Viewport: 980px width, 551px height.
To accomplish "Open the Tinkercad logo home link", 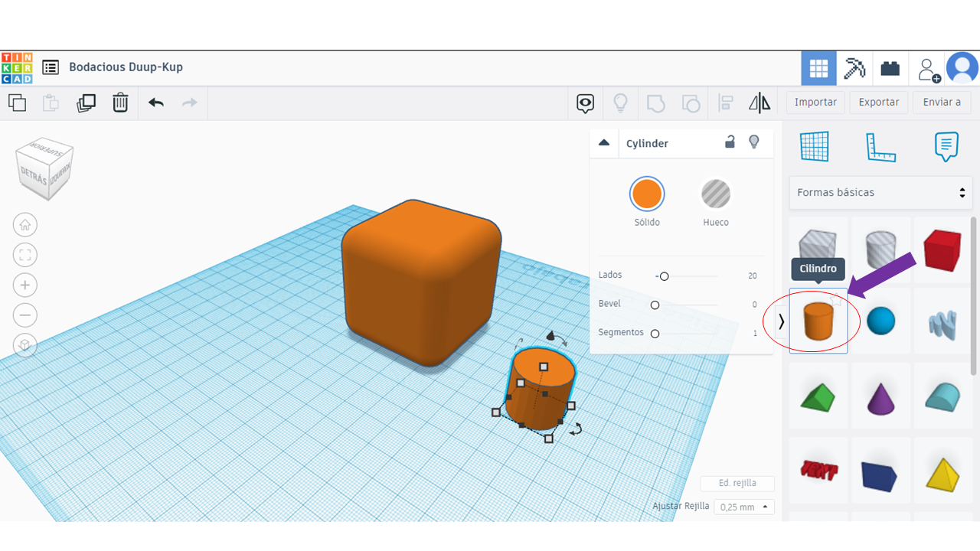I will click(17, 68).
